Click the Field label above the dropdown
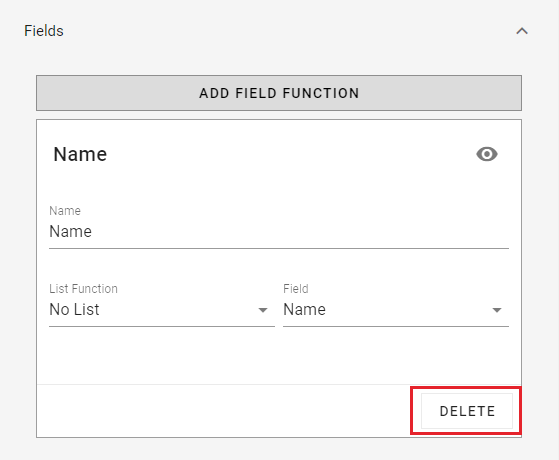Image resolution: width=559 pixels, height=460 pixels. (296, 289)
